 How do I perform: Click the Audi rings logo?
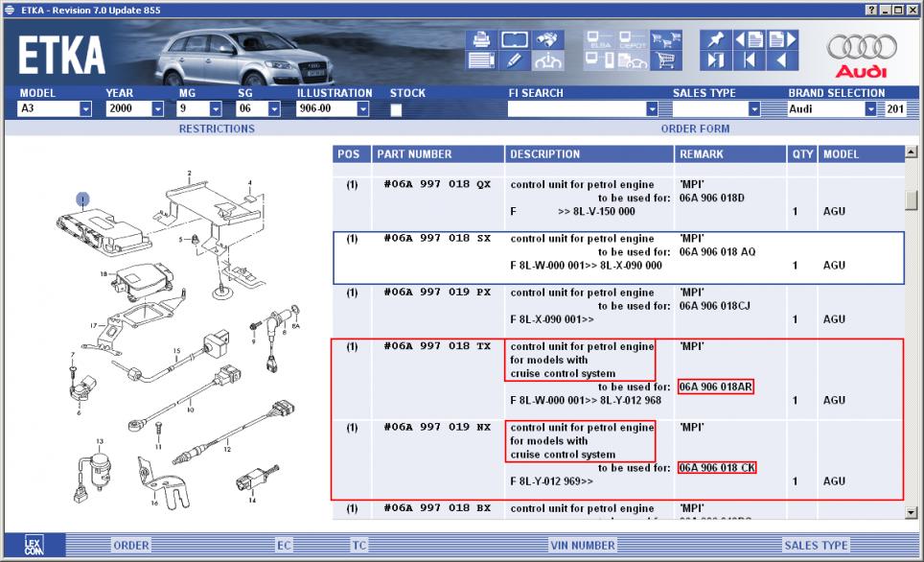click(x=862, y=47)
